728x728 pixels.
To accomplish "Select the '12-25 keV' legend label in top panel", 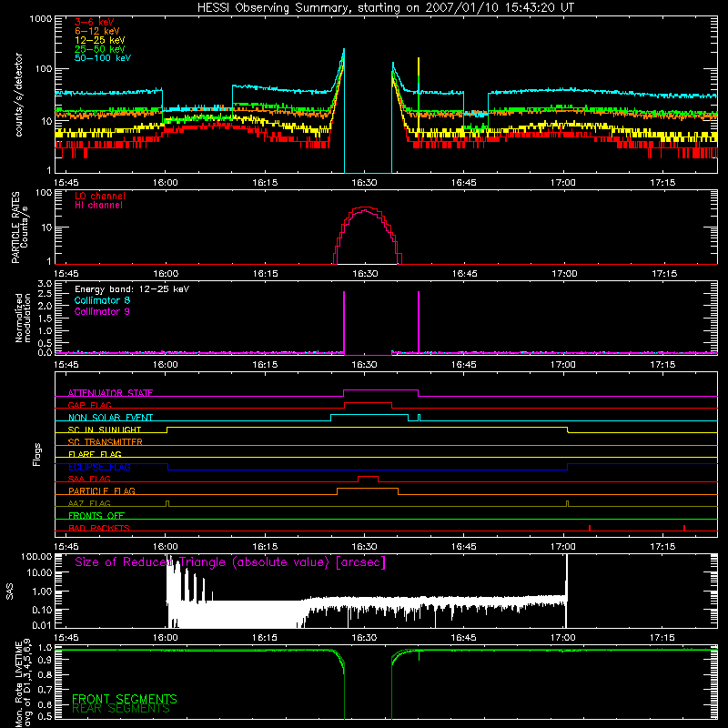I will [x=100, y=40].
